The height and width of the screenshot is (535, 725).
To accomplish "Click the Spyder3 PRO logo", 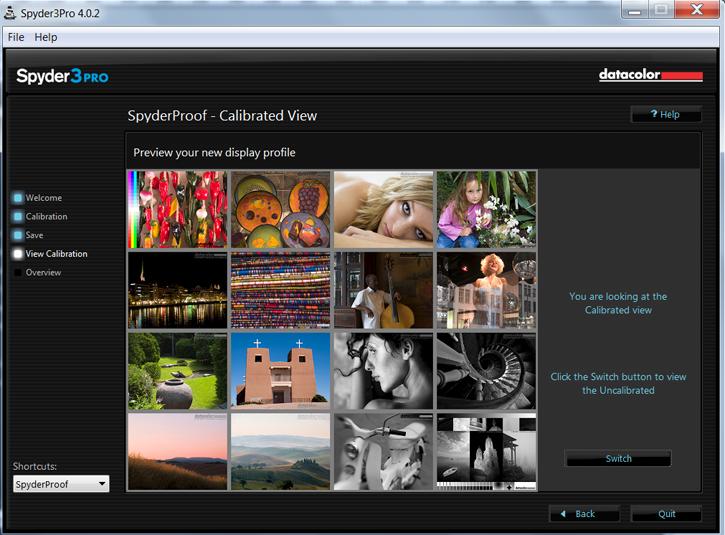I will 62,76.
